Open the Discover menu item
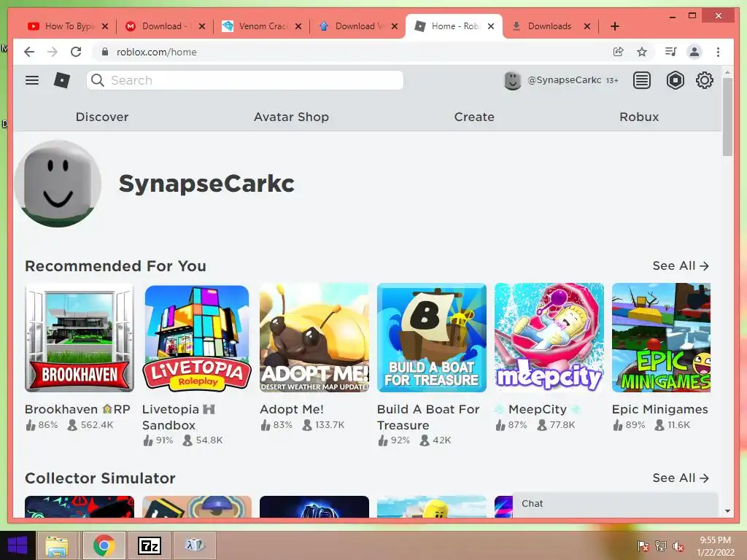 (x=102, y=117)
